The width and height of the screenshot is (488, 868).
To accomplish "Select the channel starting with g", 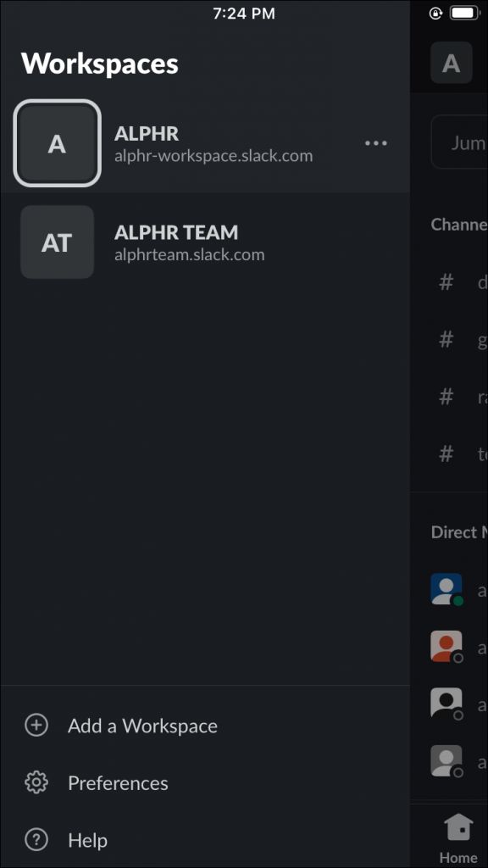I will point(462,339).
